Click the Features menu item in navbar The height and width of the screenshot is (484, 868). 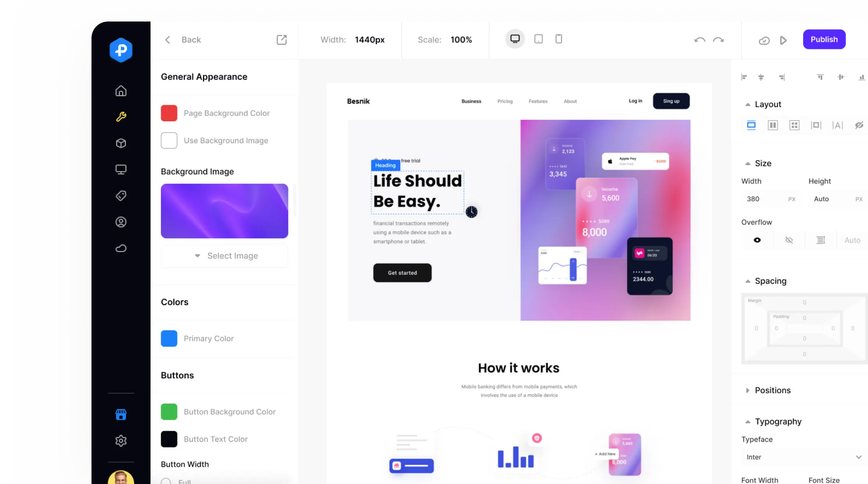pyautogui.click(x=536, y=101)
